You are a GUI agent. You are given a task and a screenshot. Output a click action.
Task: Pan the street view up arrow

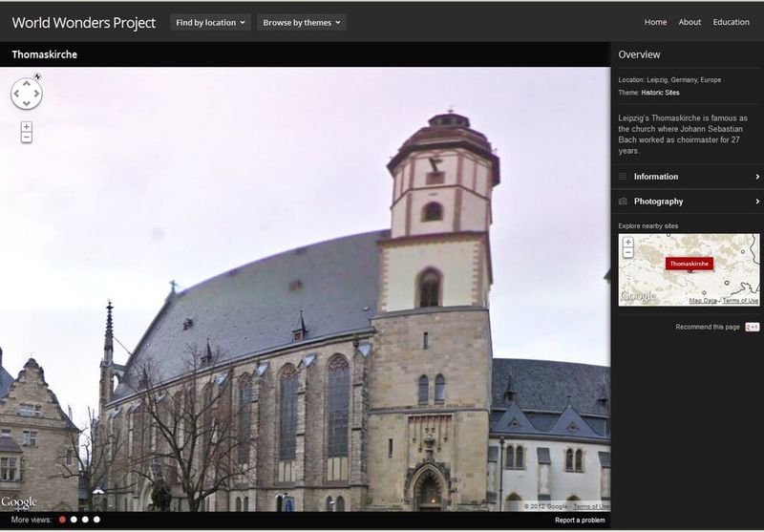pyautogui.click(x=27, y=83)
